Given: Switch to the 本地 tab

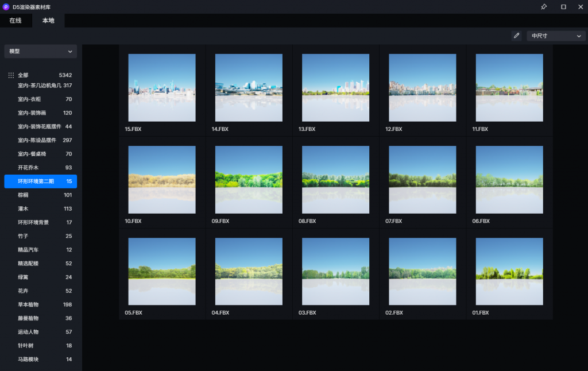Looking at the screenshot, I should (48, 21).
